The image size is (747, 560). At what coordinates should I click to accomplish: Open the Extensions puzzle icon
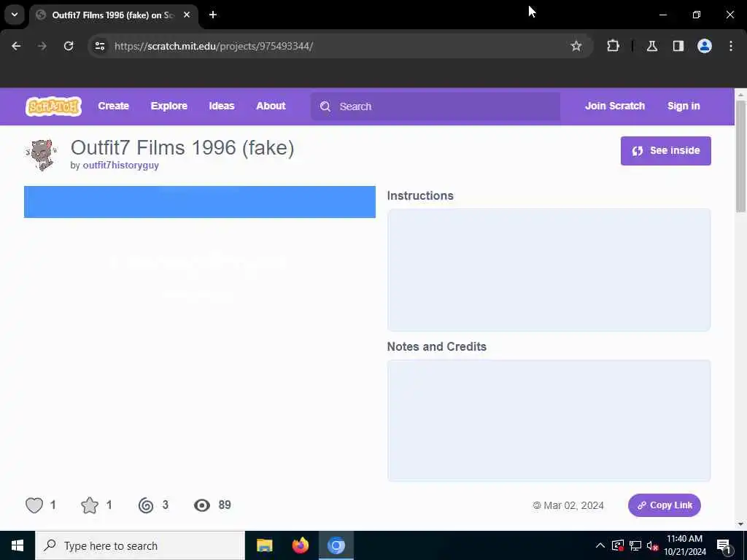613,46
